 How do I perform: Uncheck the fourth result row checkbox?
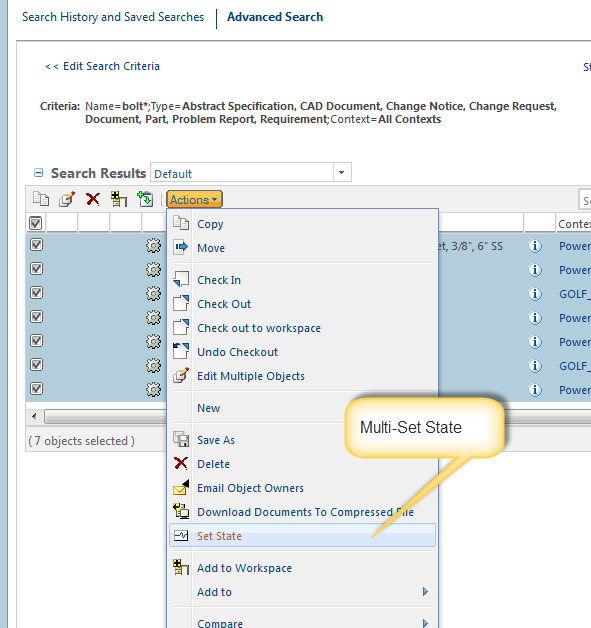36,317
